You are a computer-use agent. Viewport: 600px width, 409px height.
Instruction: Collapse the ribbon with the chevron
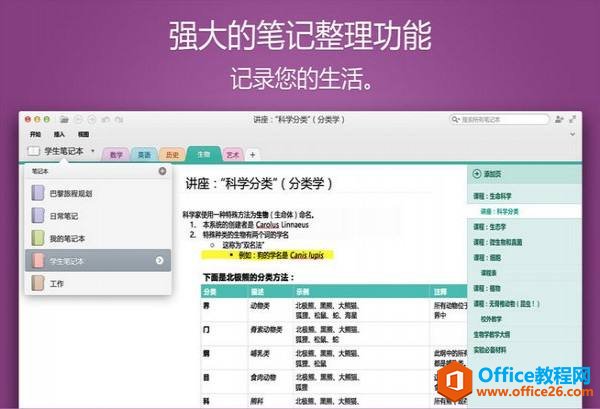(572, 134)
